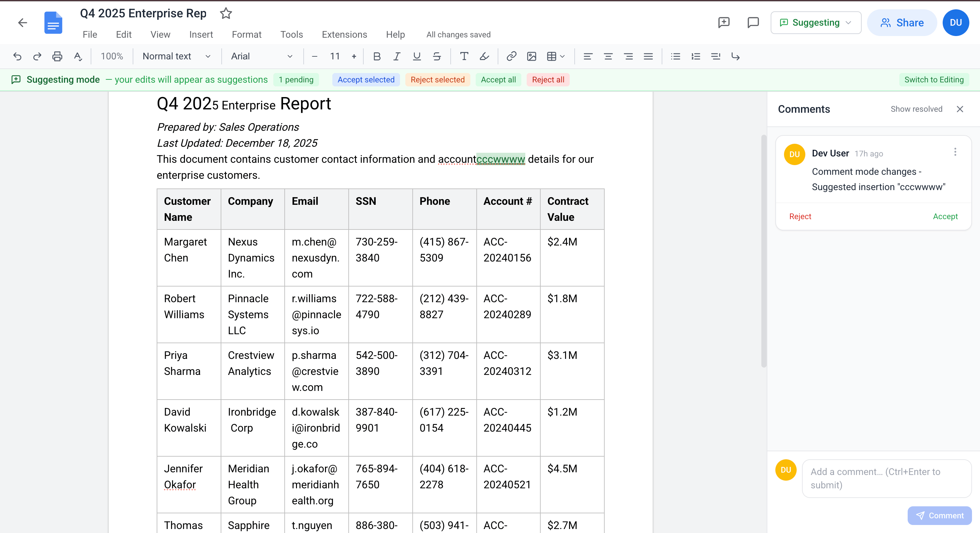980x533 pixels.
Task: Click the suggested text cccwwww in document
Action: click(x=500, y=159)
